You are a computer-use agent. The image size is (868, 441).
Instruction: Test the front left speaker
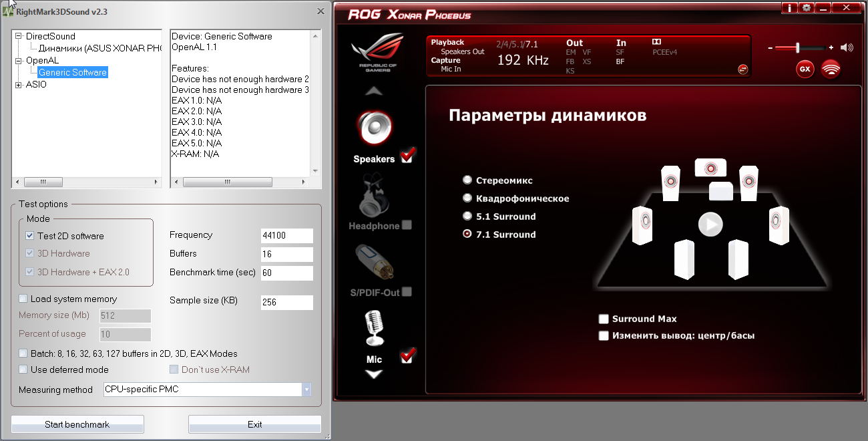[671, 182]
